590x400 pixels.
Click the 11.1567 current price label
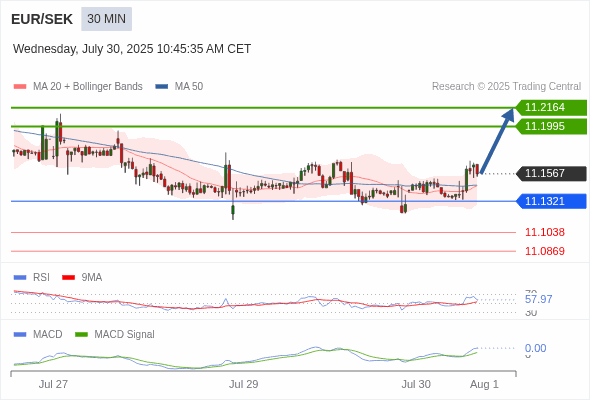pos(551,173)
